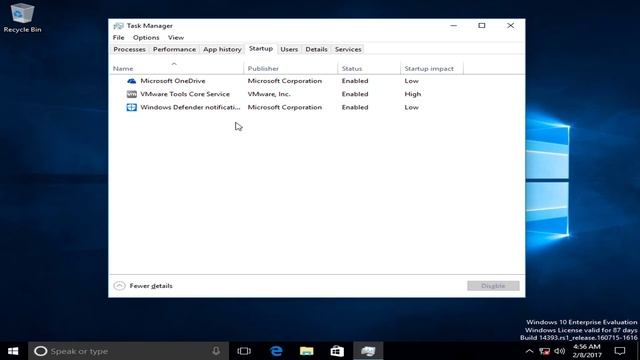Open the Recycle Bin desktop icon
This screenshot has height=360, width=640.
tap(22, 18)
